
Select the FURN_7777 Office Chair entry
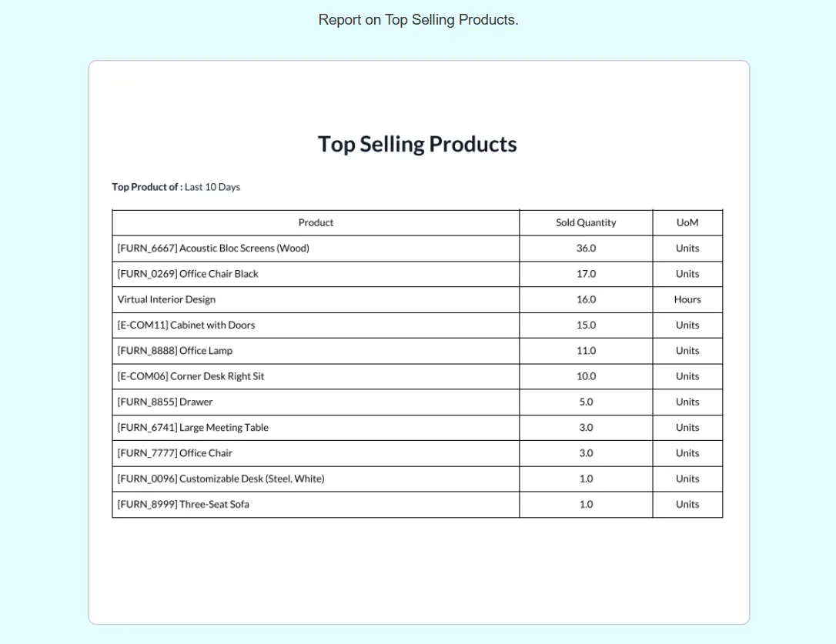pyautogui.click(x=175, y=453)
